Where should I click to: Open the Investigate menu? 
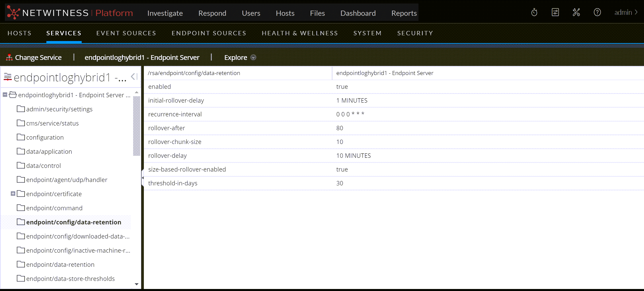pos(165,13)
